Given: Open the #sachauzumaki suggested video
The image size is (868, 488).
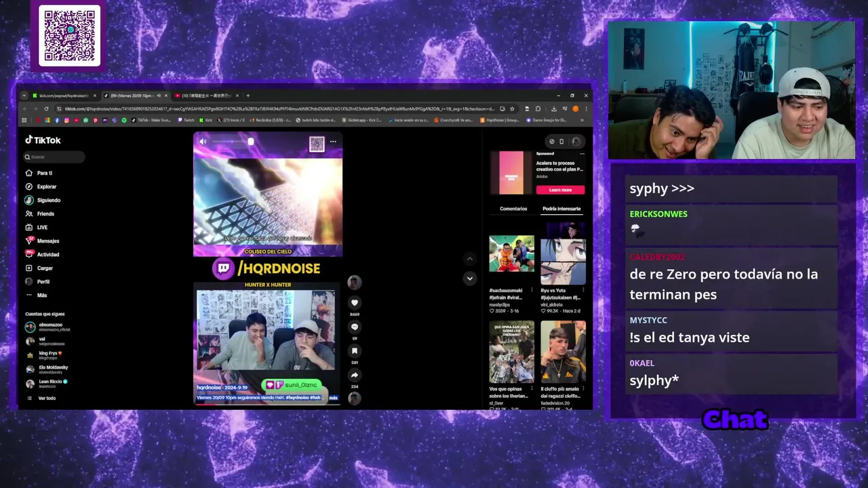Looking at the screenshot, I should [511, 253].
